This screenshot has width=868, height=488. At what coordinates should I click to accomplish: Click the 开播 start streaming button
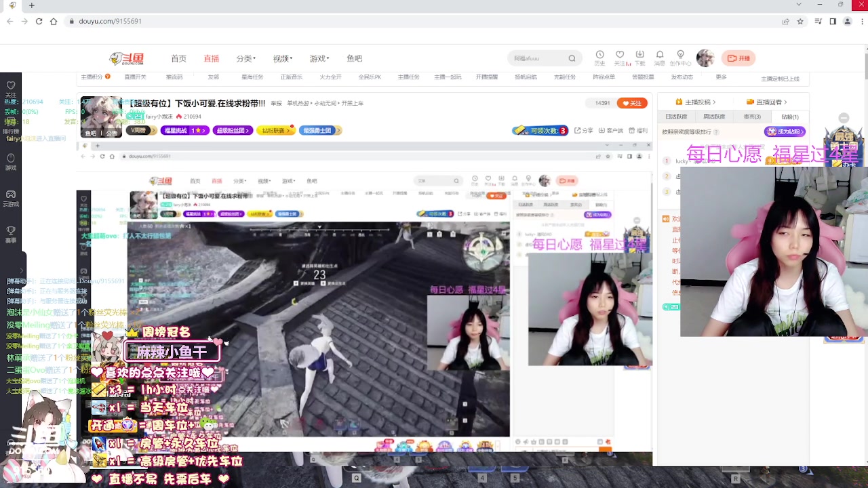point(738,58)
